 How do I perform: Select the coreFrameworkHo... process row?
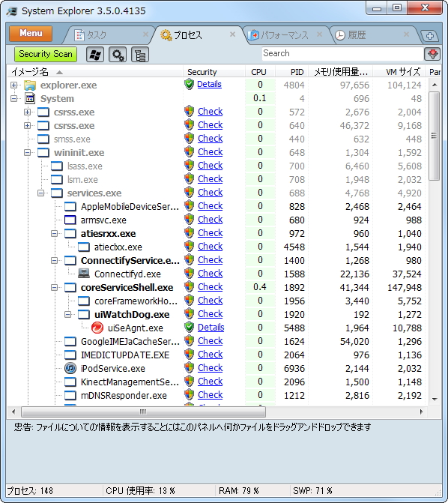click(x=217, y=301)
